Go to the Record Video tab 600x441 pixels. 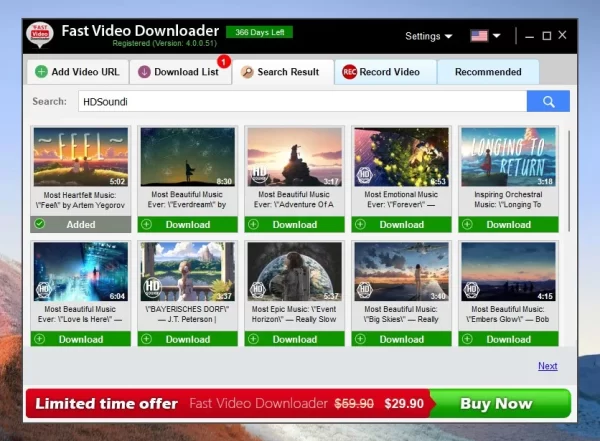[x=385, y=72]
